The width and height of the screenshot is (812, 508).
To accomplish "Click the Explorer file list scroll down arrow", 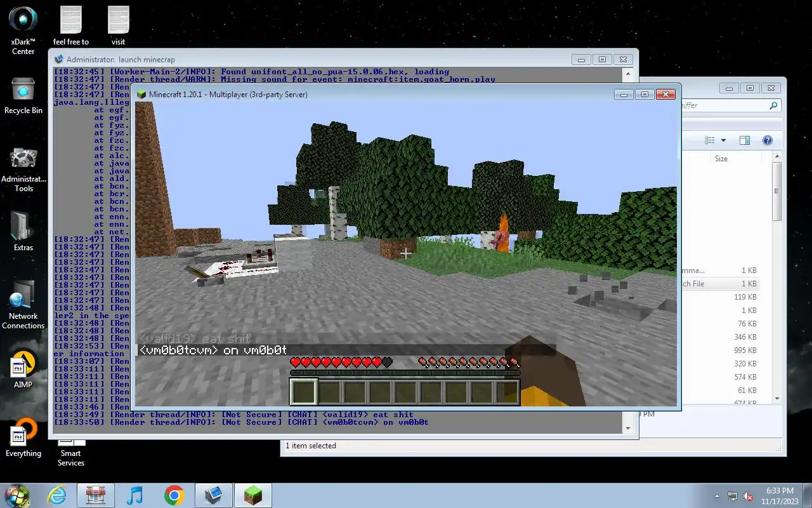I will (x=776, y=398).
